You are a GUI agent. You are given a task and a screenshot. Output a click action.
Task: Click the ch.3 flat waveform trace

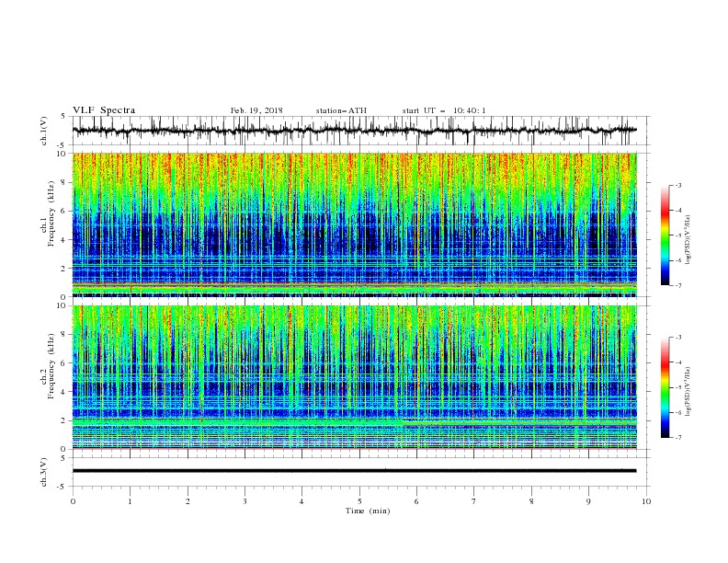354,471
